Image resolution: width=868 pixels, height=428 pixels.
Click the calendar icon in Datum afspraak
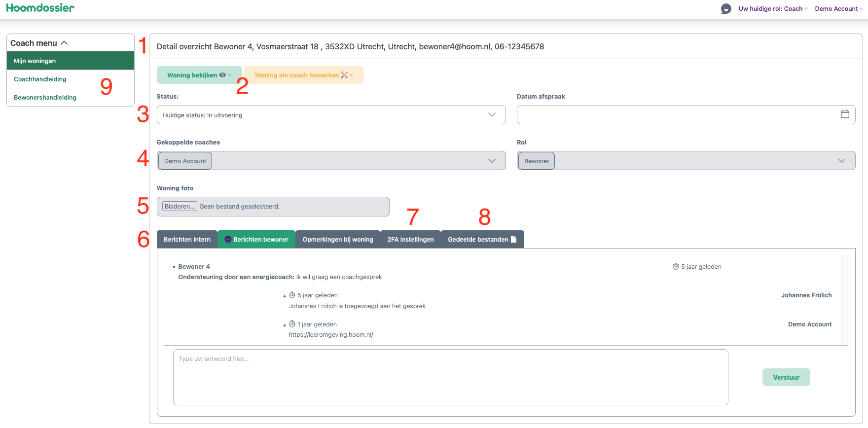[844, 114]
